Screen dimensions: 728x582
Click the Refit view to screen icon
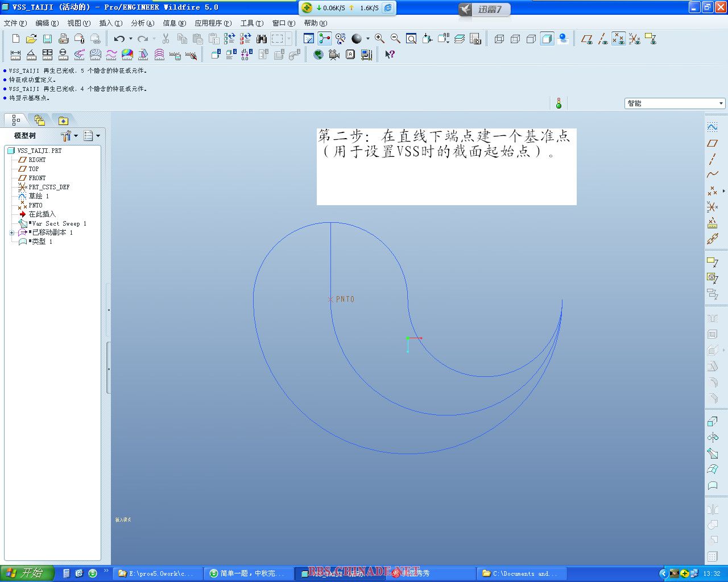(x=411, y=39)
